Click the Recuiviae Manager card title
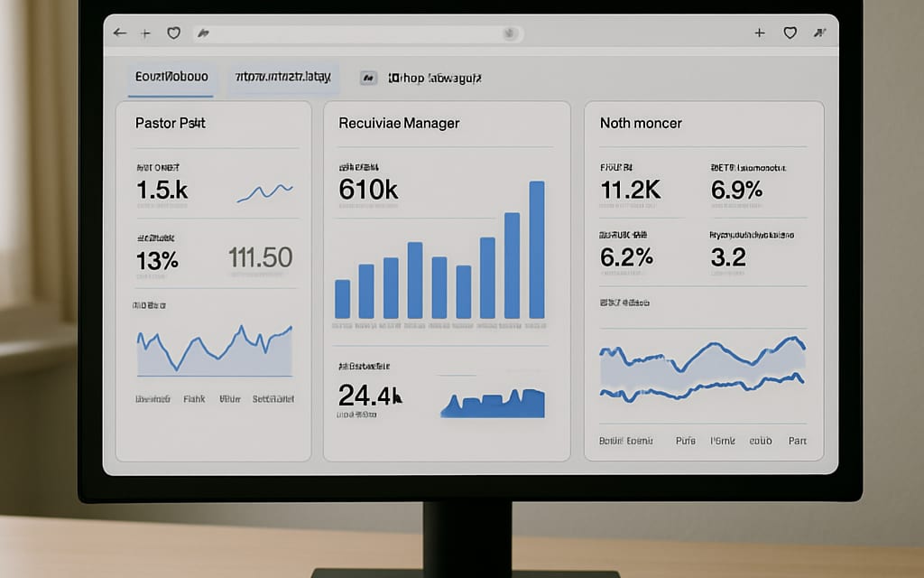 399,123
